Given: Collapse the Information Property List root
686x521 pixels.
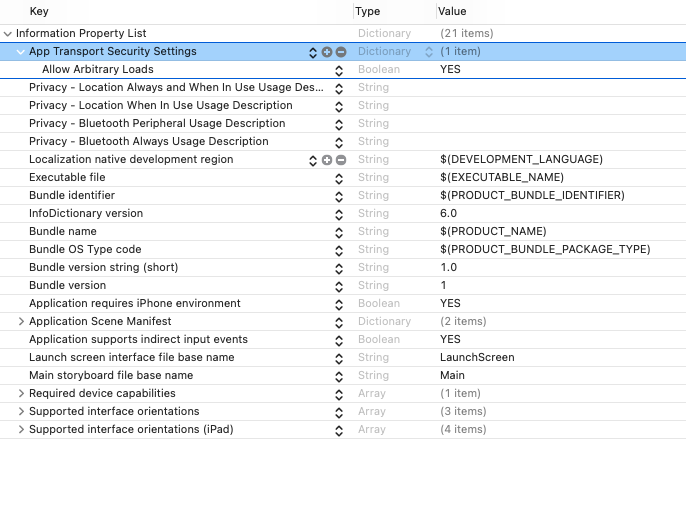Looking at the screenshot, I should 7,34.
